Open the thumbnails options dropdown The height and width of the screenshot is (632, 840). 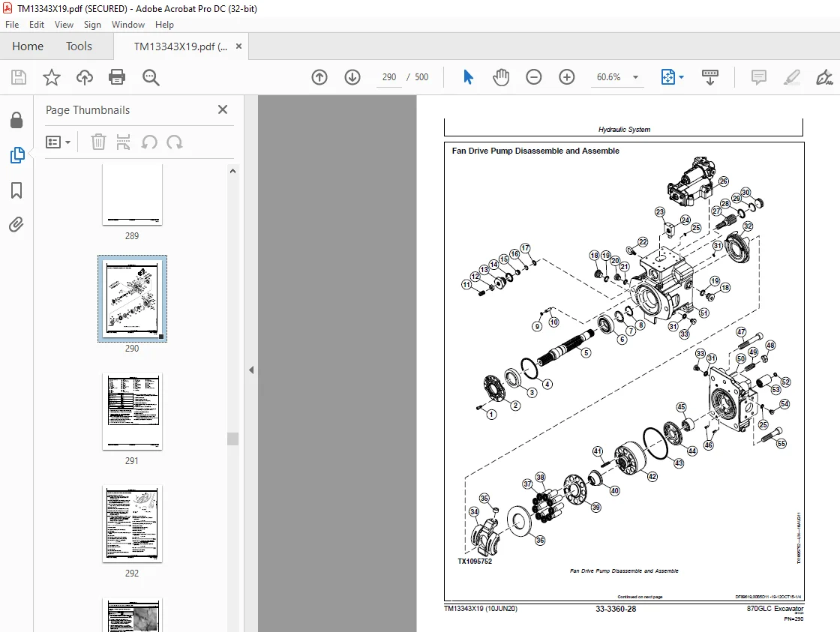pyautogui.click(x=58, y=142)
